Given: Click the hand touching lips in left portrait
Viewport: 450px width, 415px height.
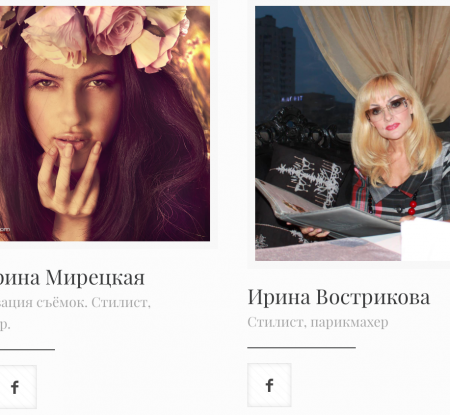Looking at the screenshot, I should 68,182.
